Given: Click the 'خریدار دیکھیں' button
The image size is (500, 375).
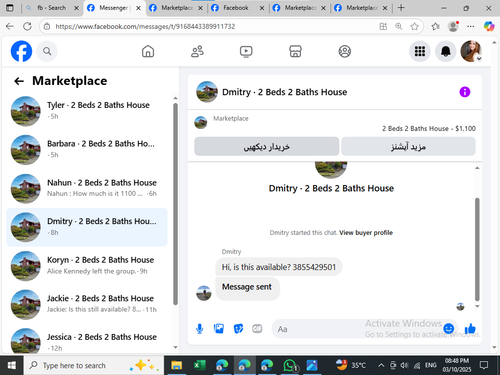Looking at the screenshot, I should [267, 146].
